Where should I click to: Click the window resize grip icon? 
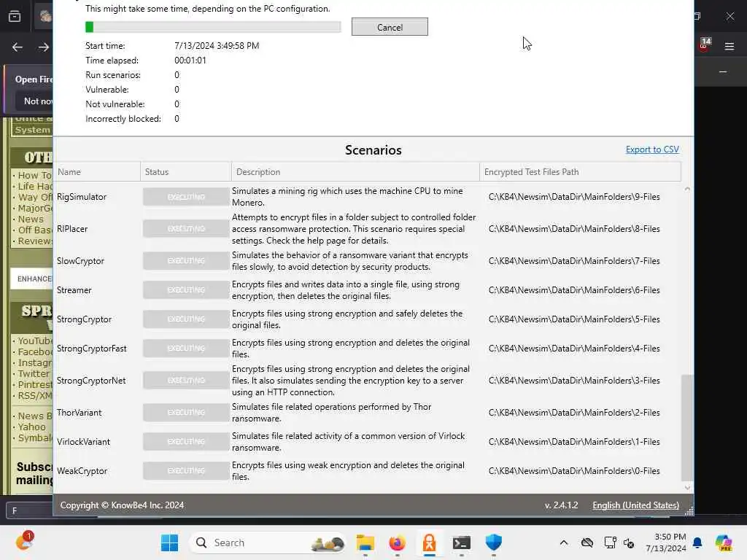(x=689, y=511)
